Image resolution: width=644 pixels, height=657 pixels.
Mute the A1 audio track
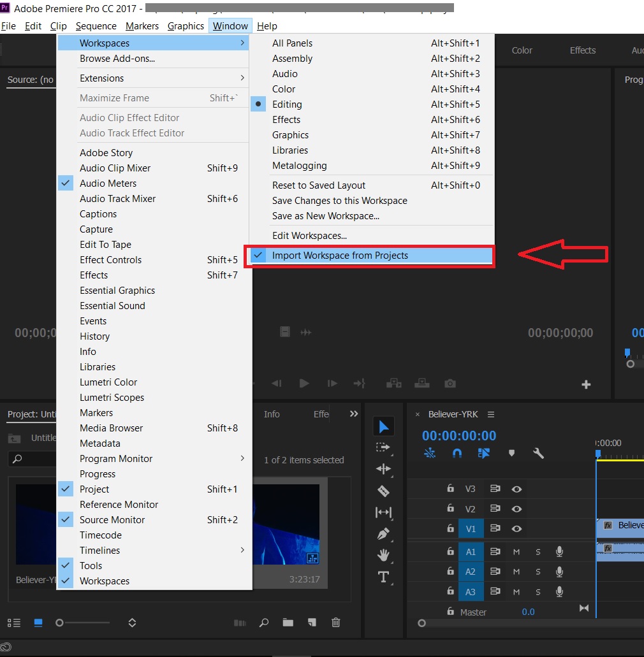coord(516,552)
